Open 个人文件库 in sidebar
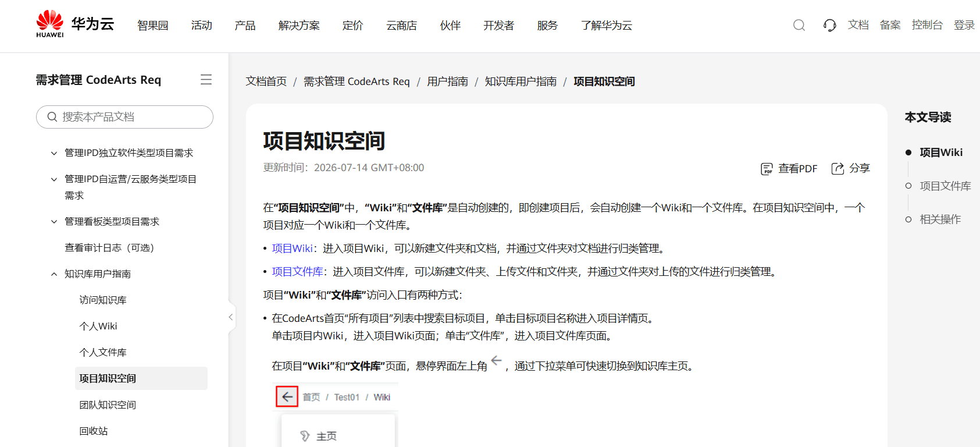The image size is (980, 447). point(103,353)
